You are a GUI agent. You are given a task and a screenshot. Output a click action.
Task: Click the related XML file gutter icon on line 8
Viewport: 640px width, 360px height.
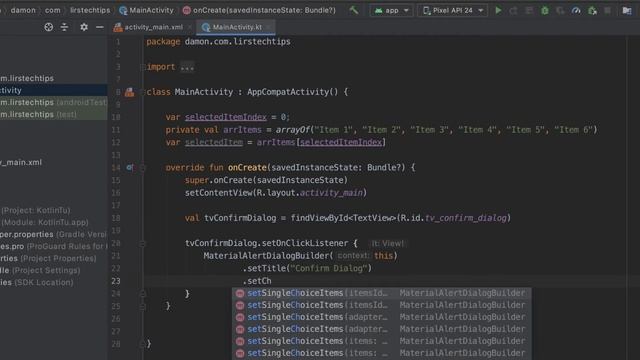129,92
